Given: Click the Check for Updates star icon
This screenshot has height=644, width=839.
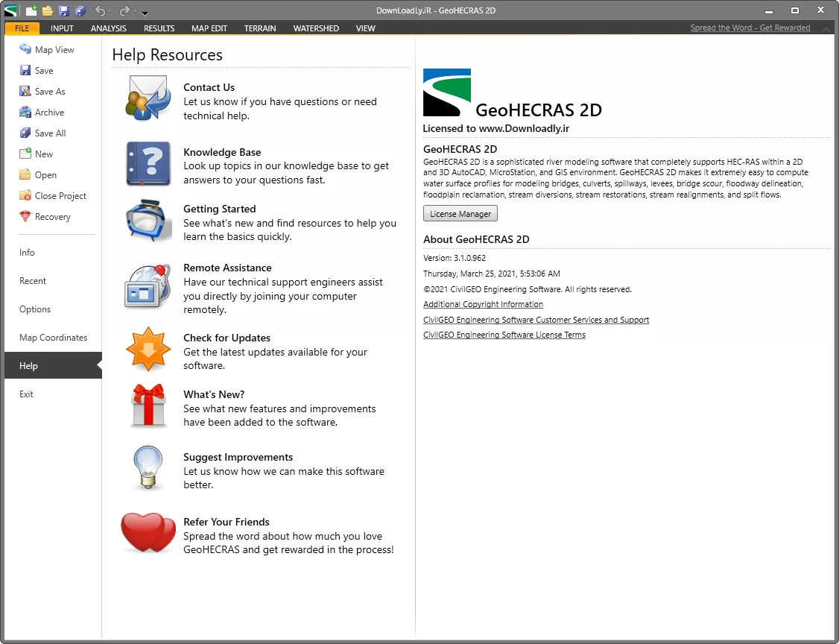Looking at the screenshot, I should click(148, 350).
